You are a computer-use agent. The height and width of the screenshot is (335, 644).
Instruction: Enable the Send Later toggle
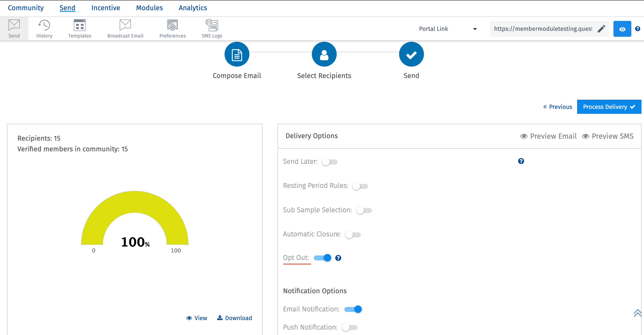pyautogui.click(x=329, y=162)
